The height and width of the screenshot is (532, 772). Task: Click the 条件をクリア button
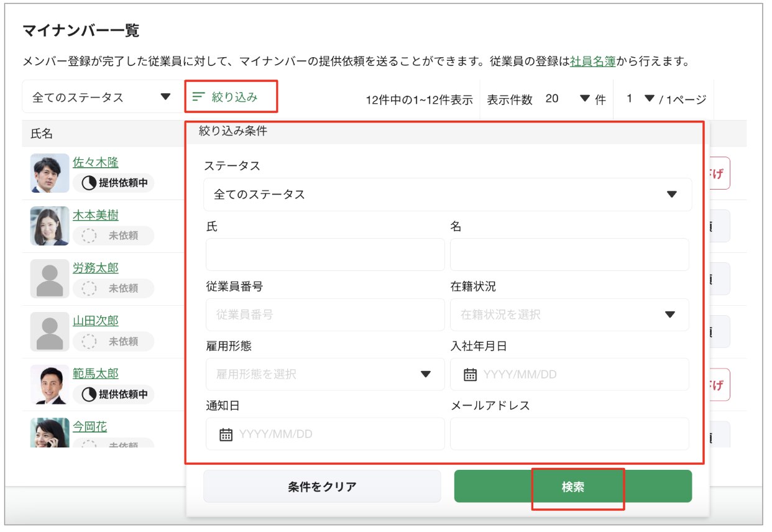pyautogui.click(x=322, y=486)
